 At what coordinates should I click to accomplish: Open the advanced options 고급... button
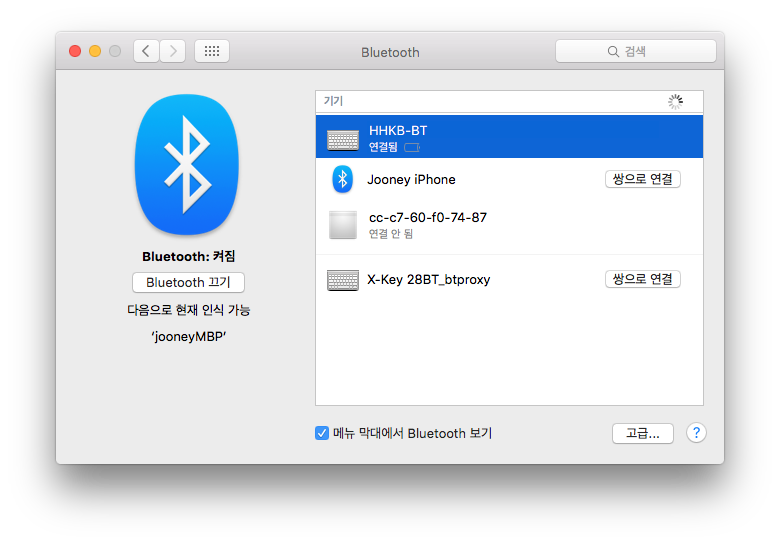point(643,434)
